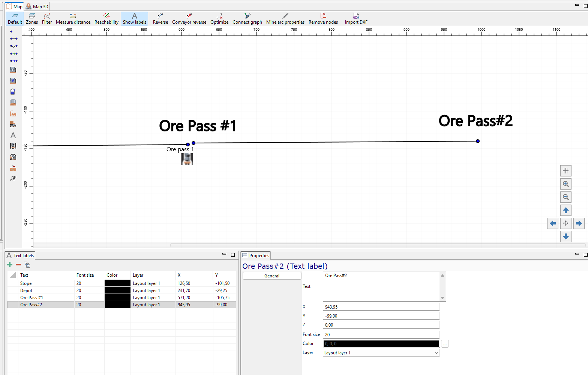The width and height of the screenshot is (588, 375).
Task: Select the Stope row in table
Action: pos(121,283)
